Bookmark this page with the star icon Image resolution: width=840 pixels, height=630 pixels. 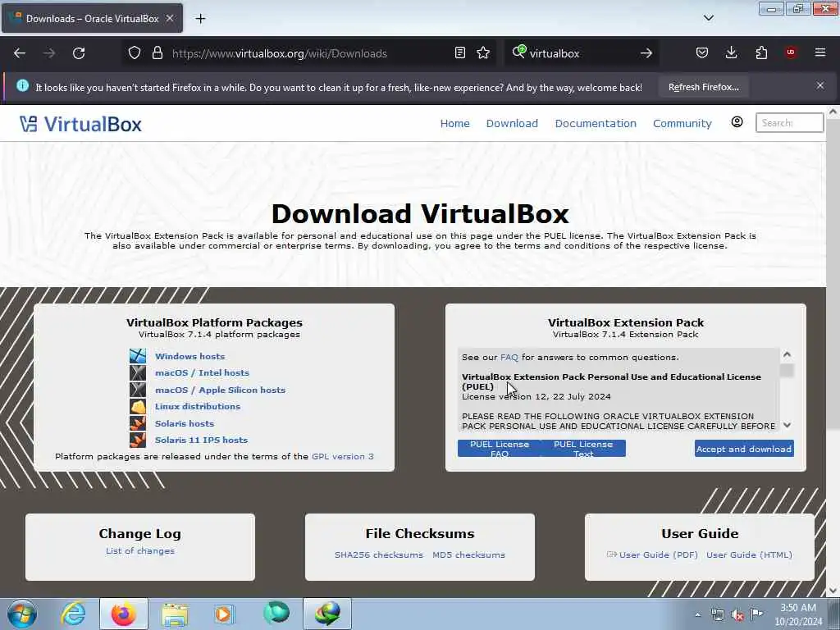pos(483,53)
